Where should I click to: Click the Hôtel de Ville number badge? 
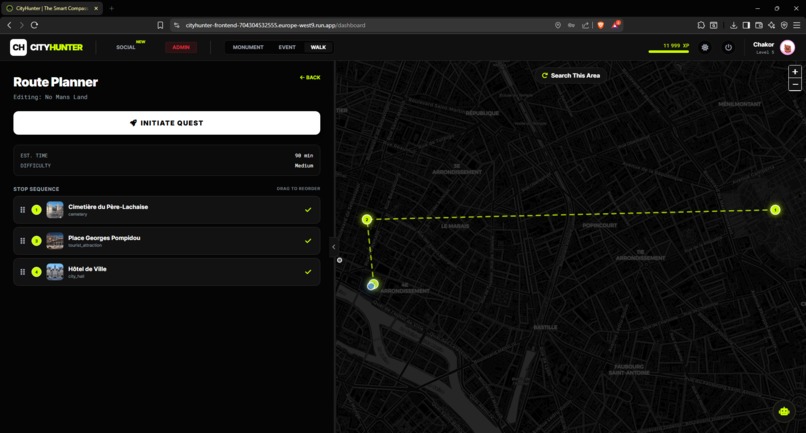[36, 272]
